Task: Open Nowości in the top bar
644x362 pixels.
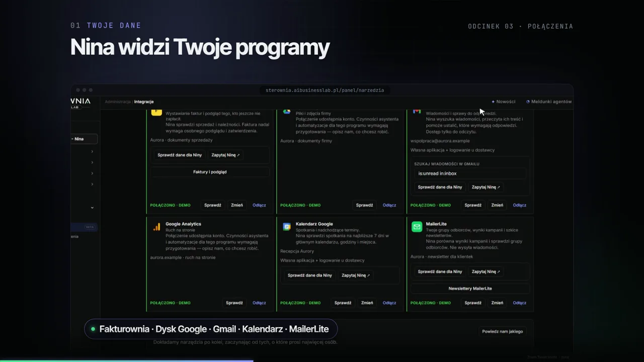Action: click(x=506, y=102)
